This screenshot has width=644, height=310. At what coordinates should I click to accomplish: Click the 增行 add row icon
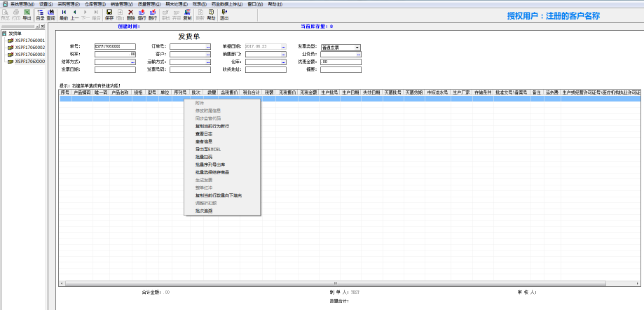[x=142, y=15]
